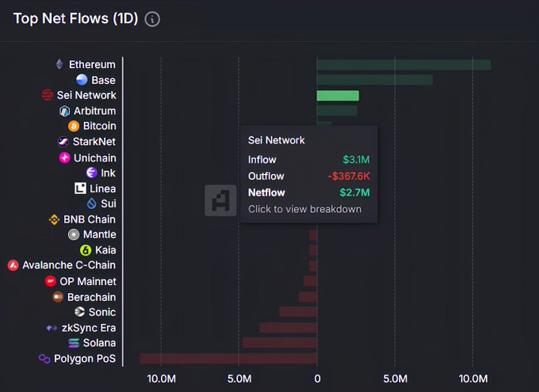The image size is (539, 392).
Task: Click the Solana outflow bar
Action: 280,343
